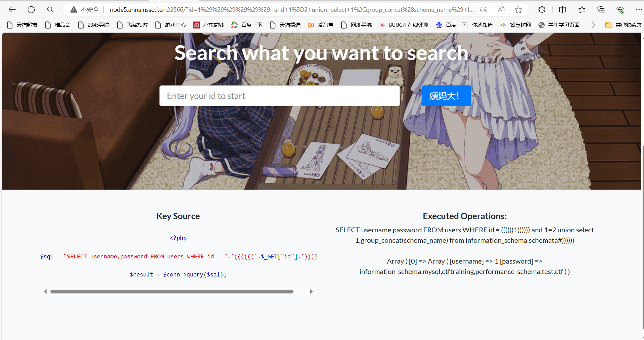Add this page to favorites
The width and height of the screenshot is (644, 340).
pyautogui.click(x=518, y=10)
